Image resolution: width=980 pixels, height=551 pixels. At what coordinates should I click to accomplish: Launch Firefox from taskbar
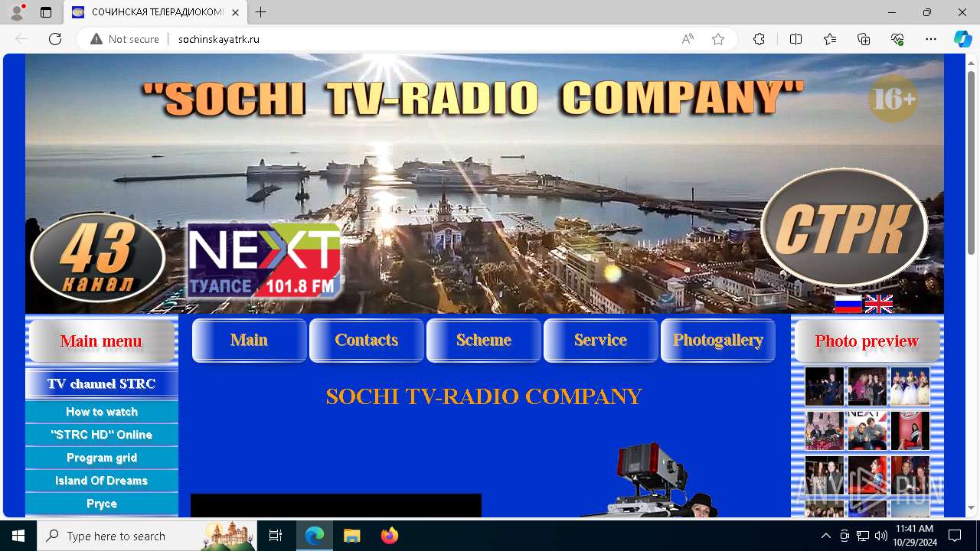point(389,536)
